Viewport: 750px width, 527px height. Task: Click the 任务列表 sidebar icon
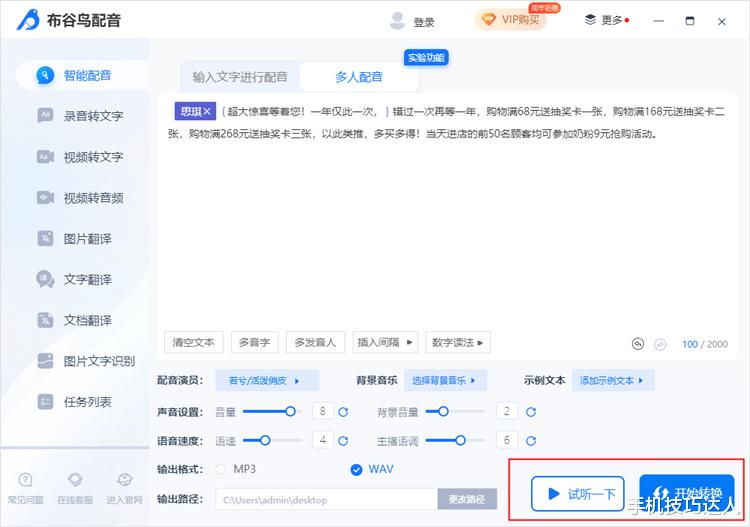click(x=45, y=402)
